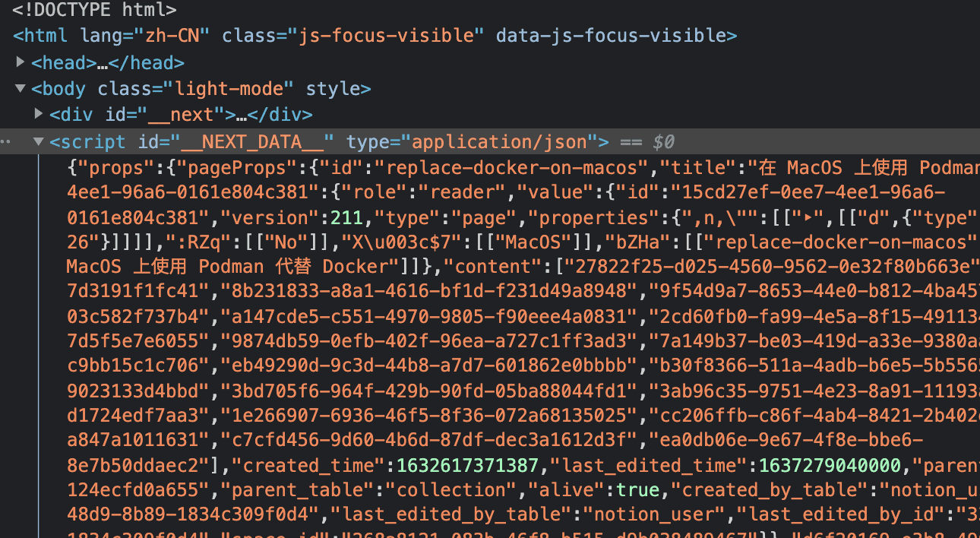The height and width of the screenshot is (538, 980).
Task: Expand the collapsed head element
Action: click(21, 62)
